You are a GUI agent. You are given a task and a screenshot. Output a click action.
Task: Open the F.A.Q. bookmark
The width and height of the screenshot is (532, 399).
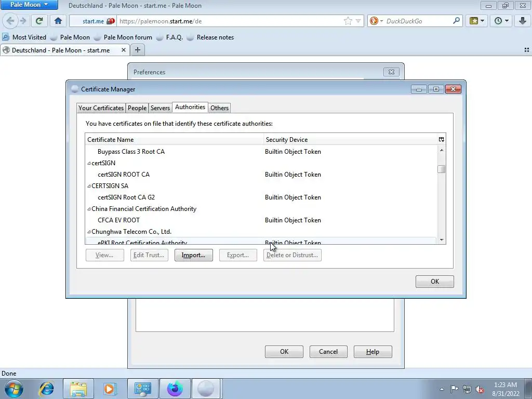170,37
